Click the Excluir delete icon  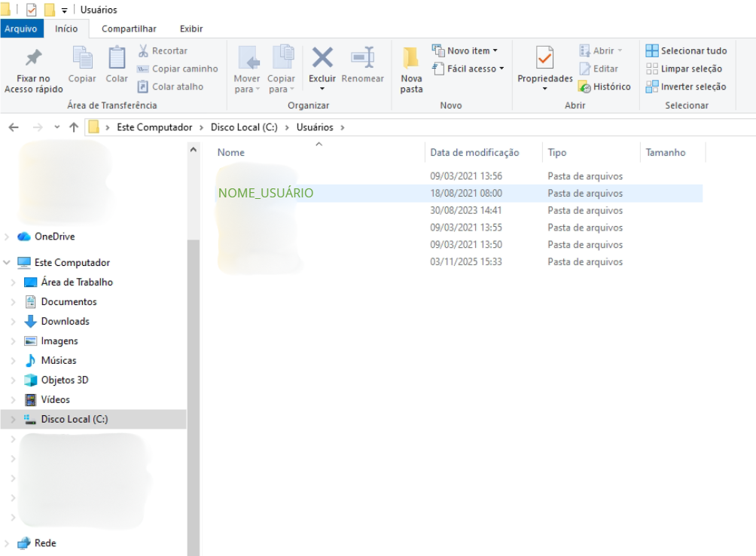322,57
